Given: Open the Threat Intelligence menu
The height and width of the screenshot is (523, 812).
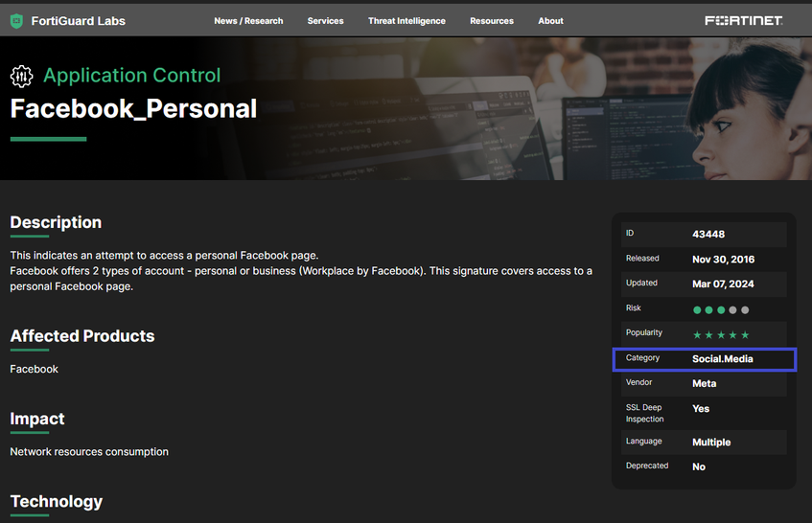Looking at the screenshot, I should click(406, 21).
